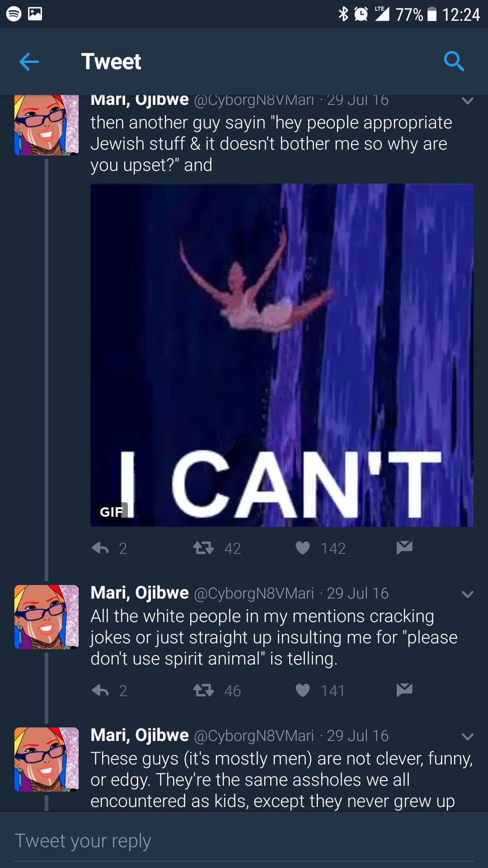Expand options for the "Jewish stuff" tweet
488x868 pixels.
click(468, 101)
